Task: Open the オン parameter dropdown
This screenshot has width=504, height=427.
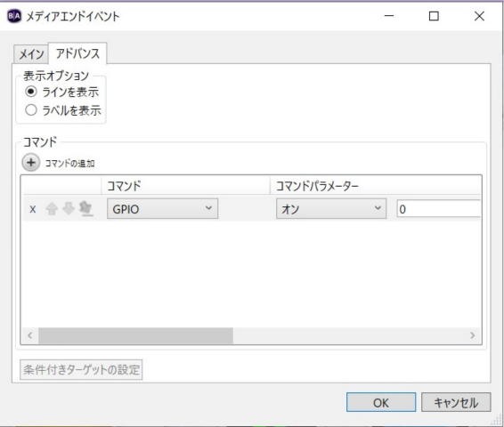Action: [331, 209]
